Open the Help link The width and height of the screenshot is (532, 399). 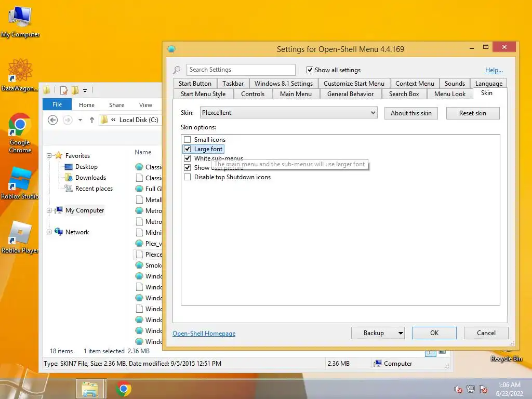(x=494, y=70)
